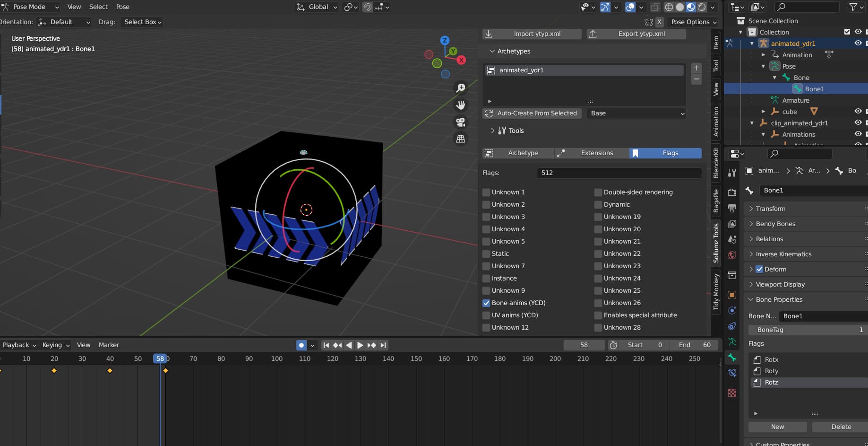868x446 pixels.
Task: Switch perspective/orthographic grid icon
Action: [461, 139]
